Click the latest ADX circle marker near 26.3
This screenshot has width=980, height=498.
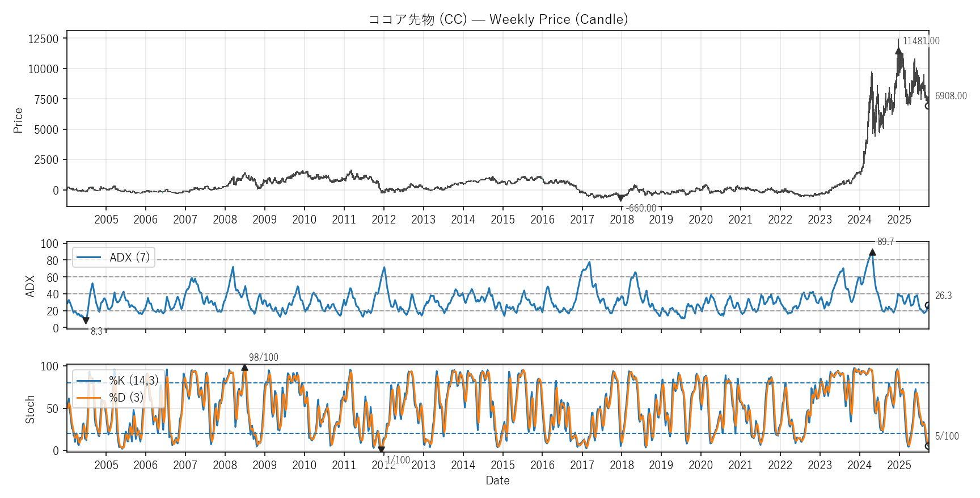coord(928,306)
